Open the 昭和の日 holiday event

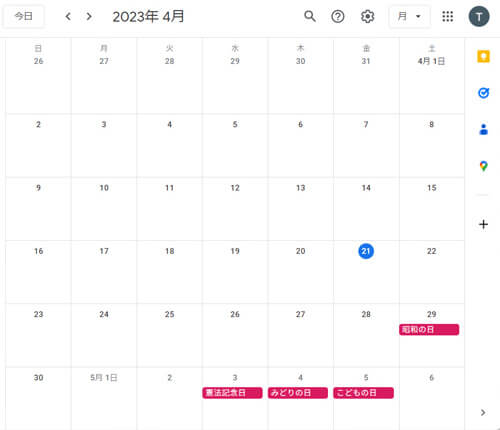(x=429, y=330)
